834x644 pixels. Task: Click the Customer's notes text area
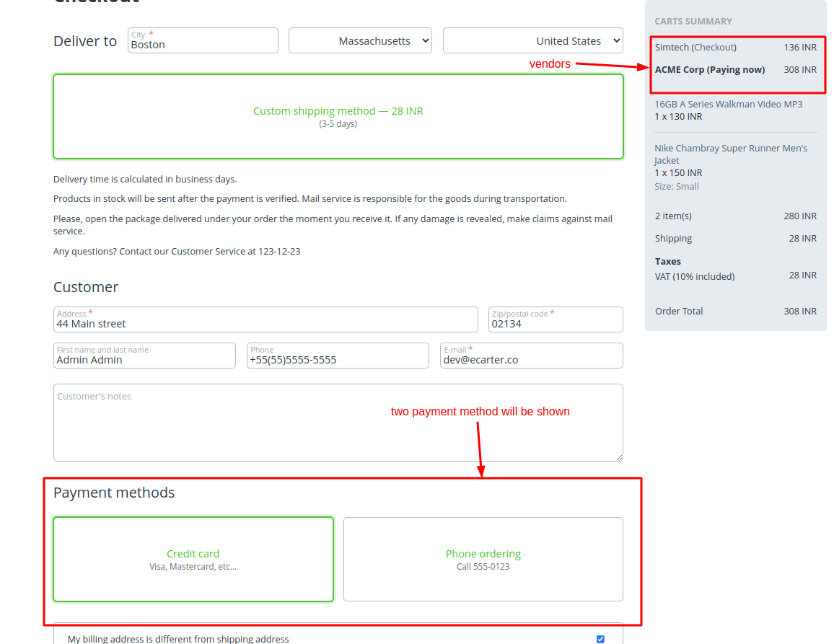(338, 423)
